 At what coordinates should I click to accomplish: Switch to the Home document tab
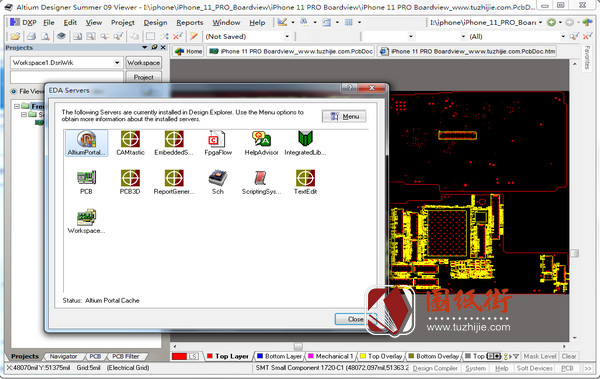188,51
